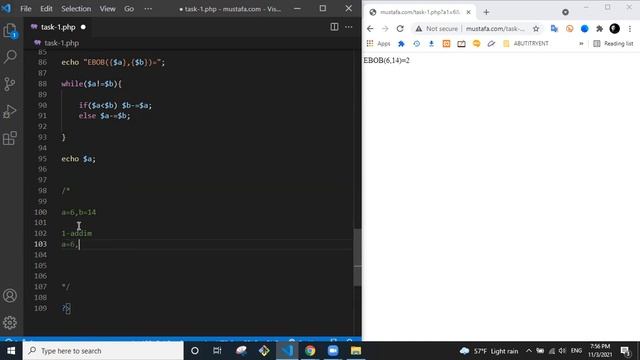Screen dimensions: 640x360
Task: Click the history clock bookmark icon
Action: [x=416, y=44]
